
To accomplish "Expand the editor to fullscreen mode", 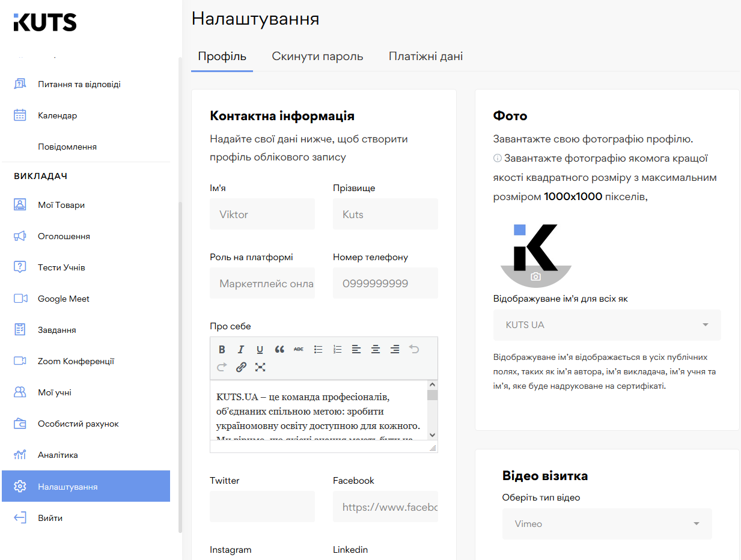I will coord(260,367).
